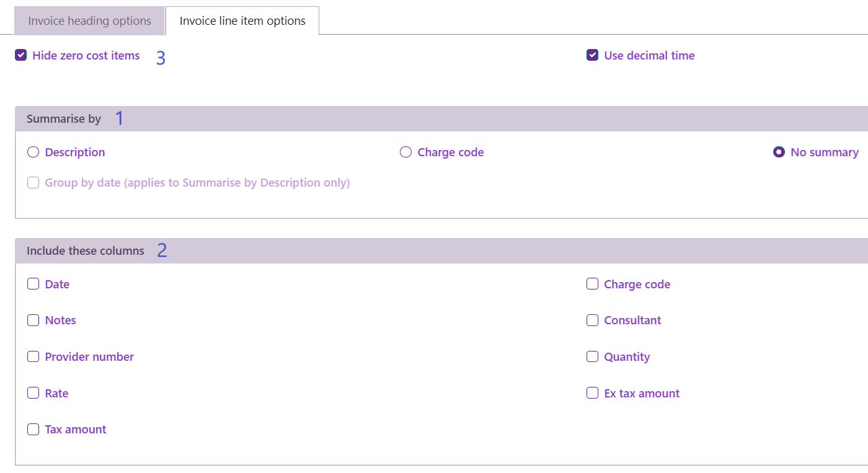
Task: Enable the Rate column checkbox
Action: pyautogui.click(x=33, y=393)
